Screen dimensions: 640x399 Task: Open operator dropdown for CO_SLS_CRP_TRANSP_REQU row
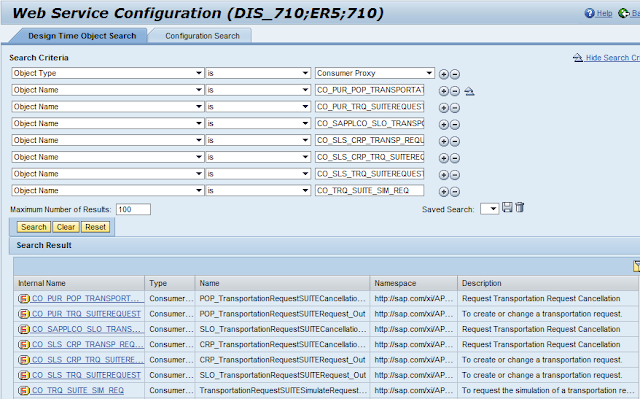[305, 140]
